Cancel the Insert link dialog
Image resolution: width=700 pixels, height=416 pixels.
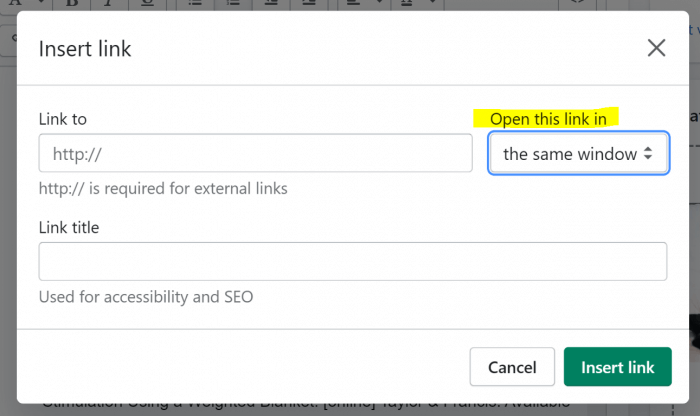point(512,367)
